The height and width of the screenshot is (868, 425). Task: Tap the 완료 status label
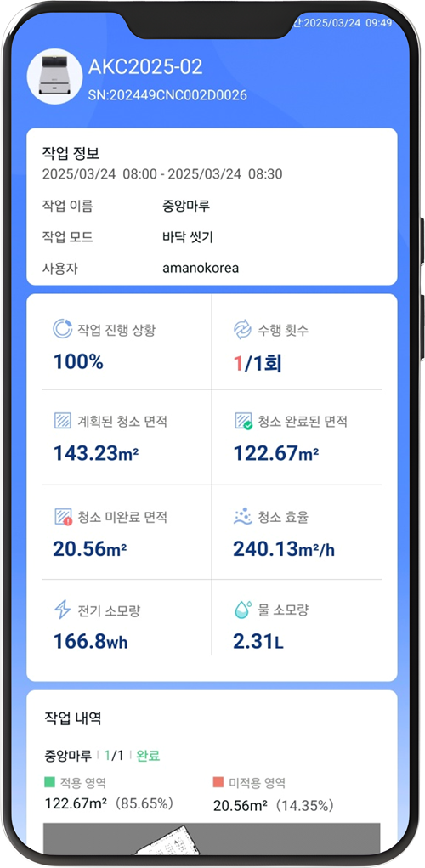point(148,756)
